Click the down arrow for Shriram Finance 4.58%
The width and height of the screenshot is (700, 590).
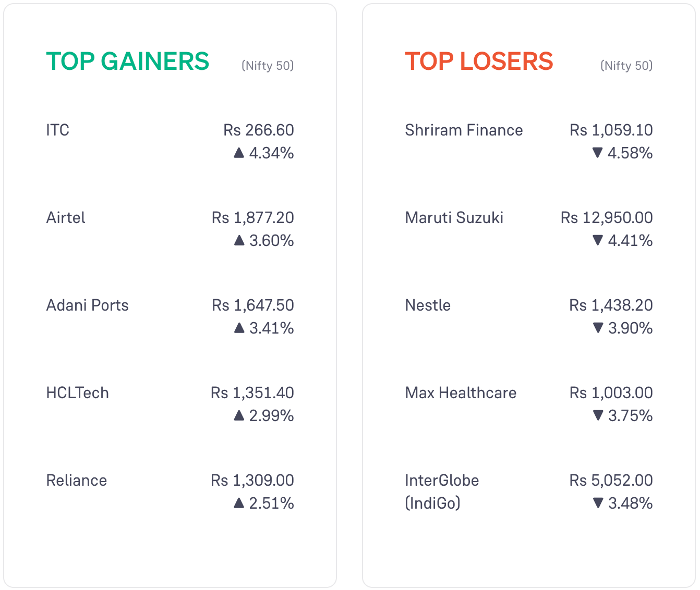point(598,153)
